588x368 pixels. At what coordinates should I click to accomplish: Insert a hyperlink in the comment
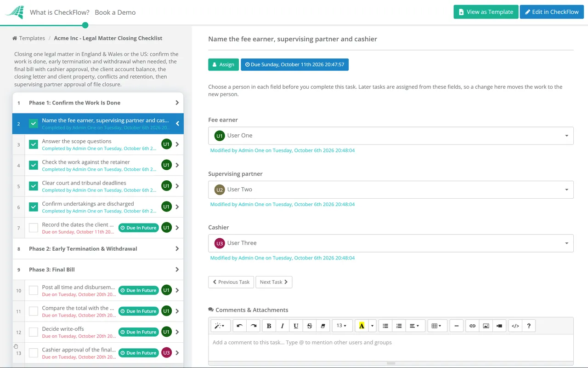click(472, 326)
